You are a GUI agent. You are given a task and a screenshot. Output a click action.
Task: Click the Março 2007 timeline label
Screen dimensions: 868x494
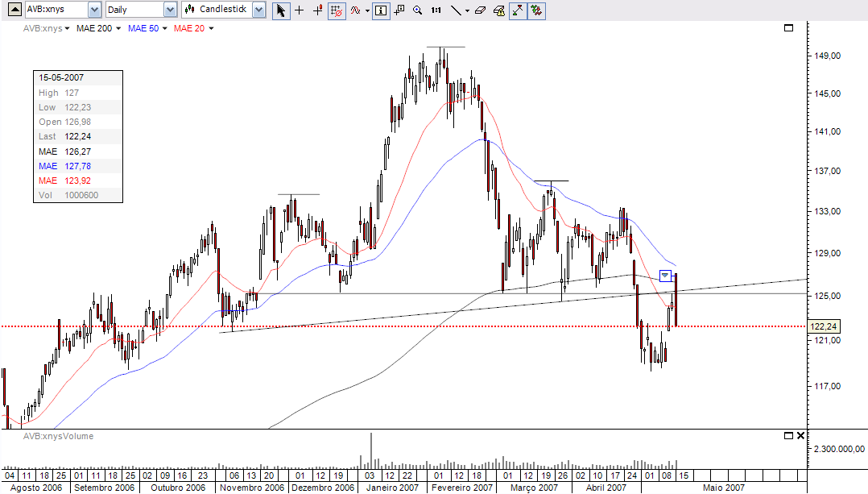tap(534, 488)
